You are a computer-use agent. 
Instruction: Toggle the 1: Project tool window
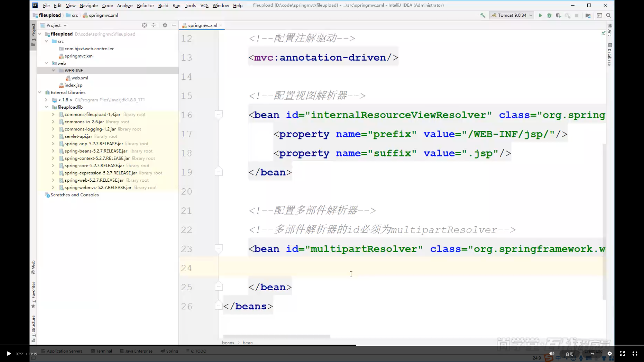pos(33,35)
